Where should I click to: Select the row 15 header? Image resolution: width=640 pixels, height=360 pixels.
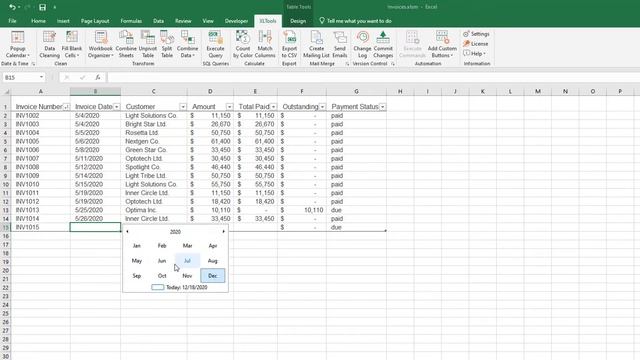[5, 227]
